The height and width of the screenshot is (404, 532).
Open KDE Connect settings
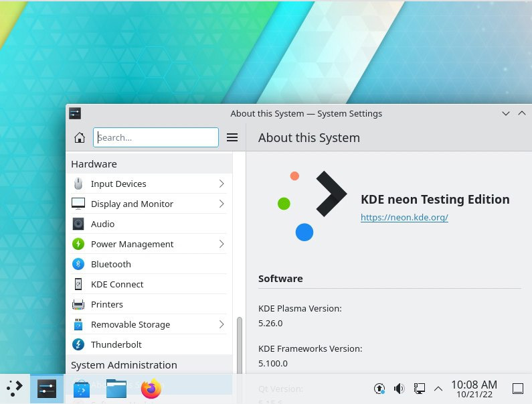(x=117, y=284)
